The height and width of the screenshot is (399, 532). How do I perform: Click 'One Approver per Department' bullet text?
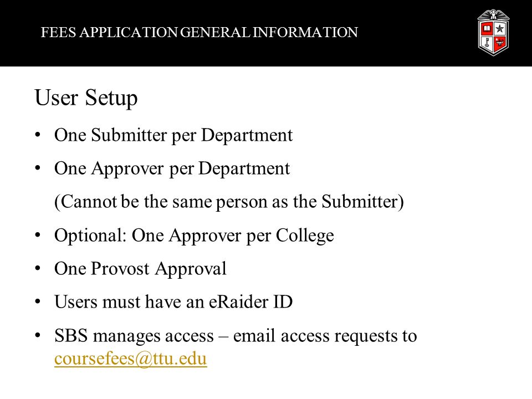point(172,168)
